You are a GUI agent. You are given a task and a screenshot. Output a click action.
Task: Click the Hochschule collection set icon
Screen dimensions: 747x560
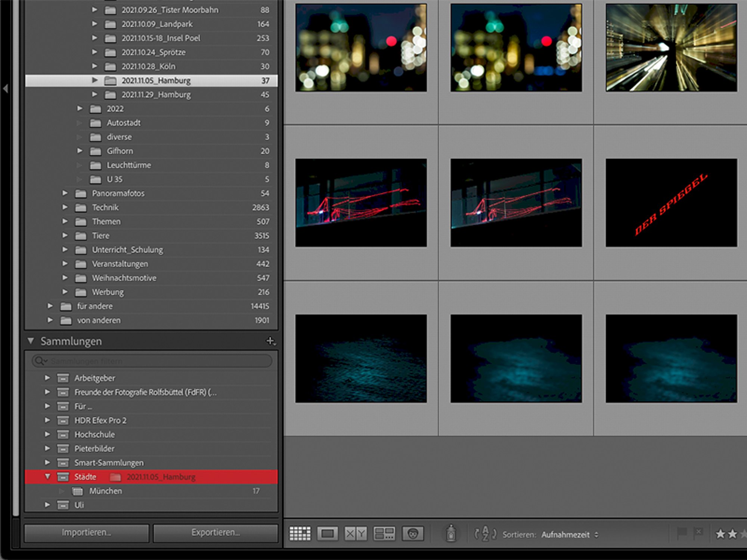click(x=63, y=435)
